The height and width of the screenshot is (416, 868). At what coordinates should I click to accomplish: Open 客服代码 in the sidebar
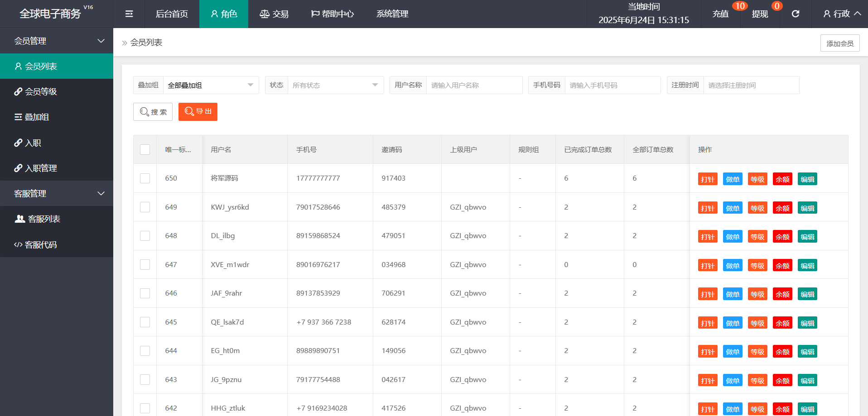click(57, 244)
